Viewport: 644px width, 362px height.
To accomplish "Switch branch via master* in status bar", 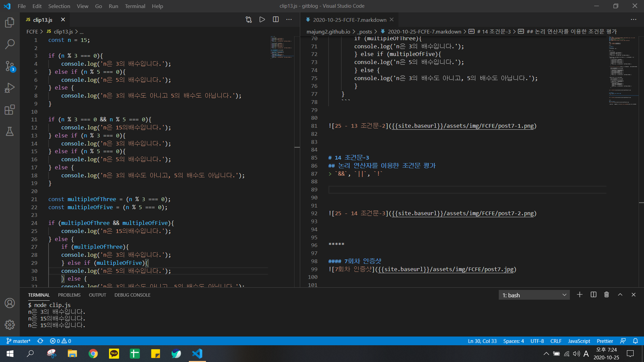I will tap(18, 341).
